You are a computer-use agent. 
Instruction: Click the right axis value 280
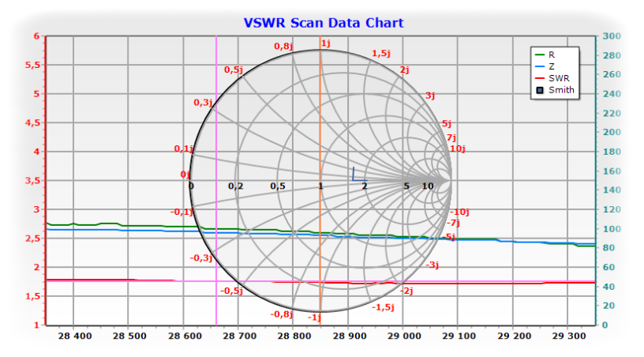pyautogui.click(x=612, y=55)
